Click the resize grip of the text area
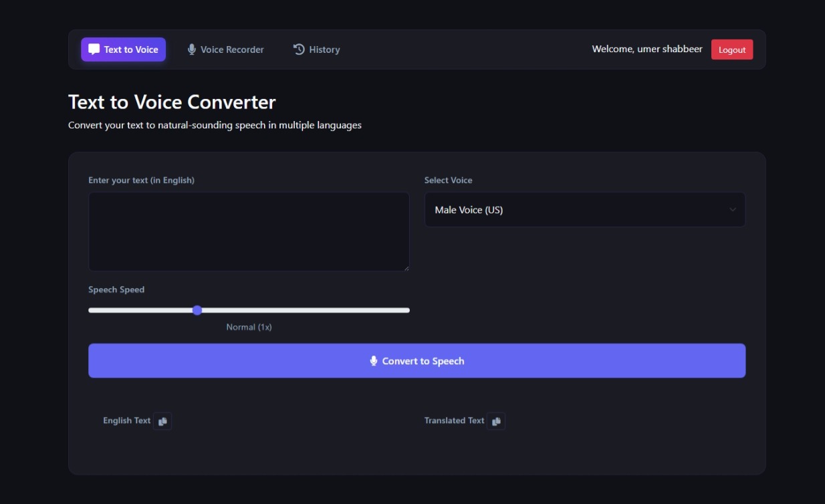Viewport: 825px width, 504px height. click(x=405, y=267)
